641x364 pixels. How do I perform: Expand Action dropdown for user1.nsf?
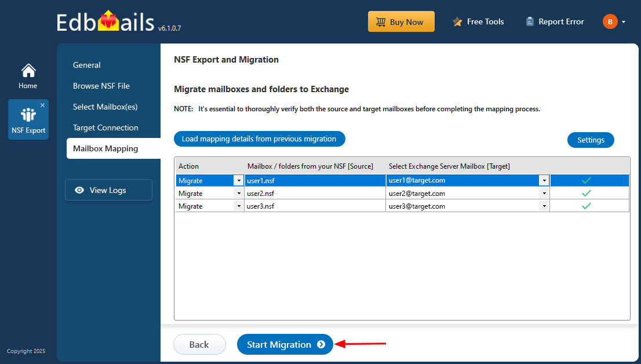point(239,181)
